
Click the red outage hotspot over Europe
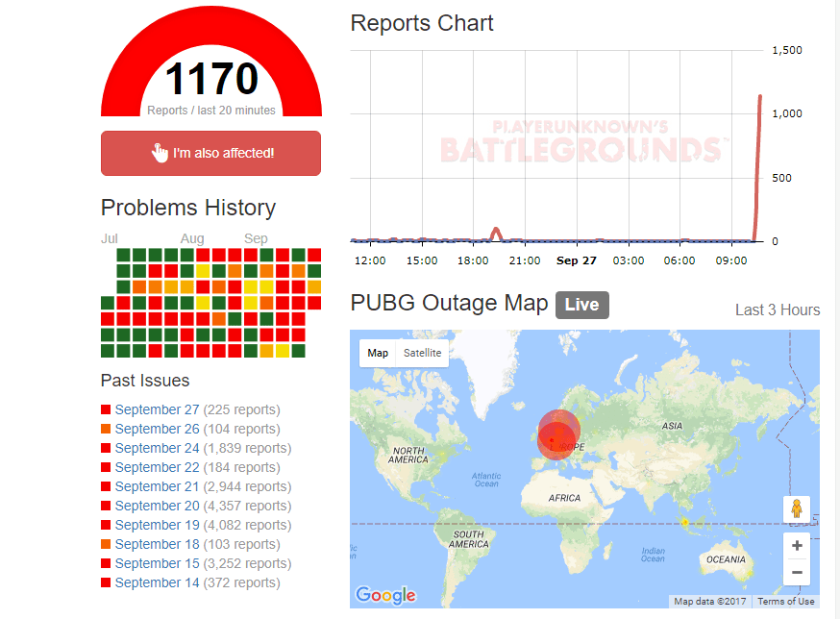[556, 435]
